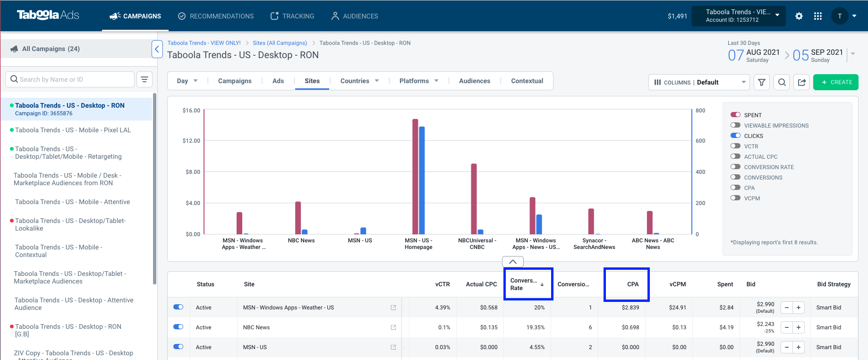This screenshot has height=360, width=868.
Task: Click the filter funnel icon
Action: click(762, 82)
